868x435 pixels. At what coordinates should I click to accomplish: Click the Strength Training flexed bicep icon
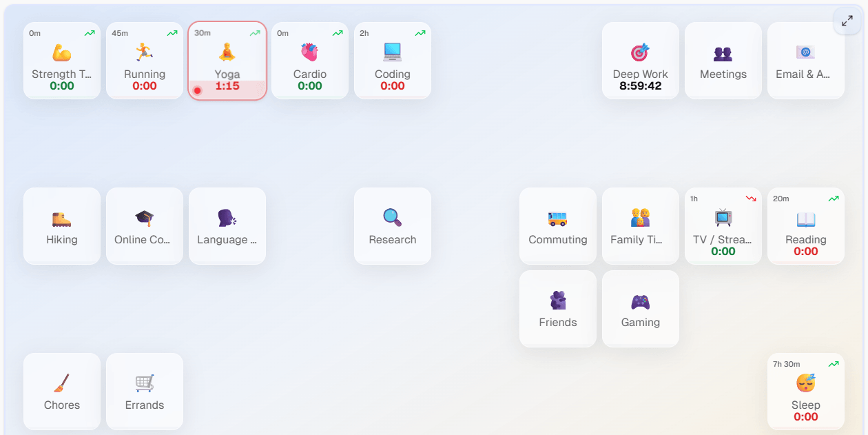tap(62, 52)
